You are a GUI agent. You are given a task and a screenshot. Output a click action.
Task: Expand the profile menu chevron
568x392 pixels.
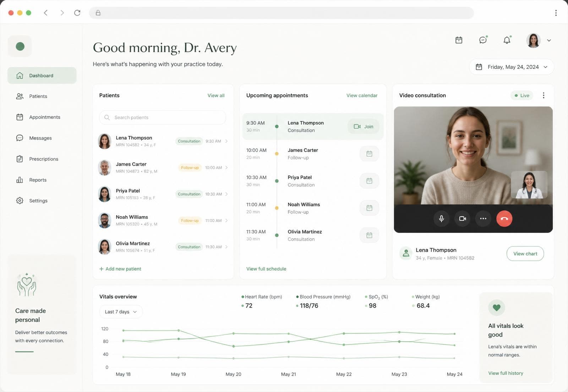[x=549, y=40]
